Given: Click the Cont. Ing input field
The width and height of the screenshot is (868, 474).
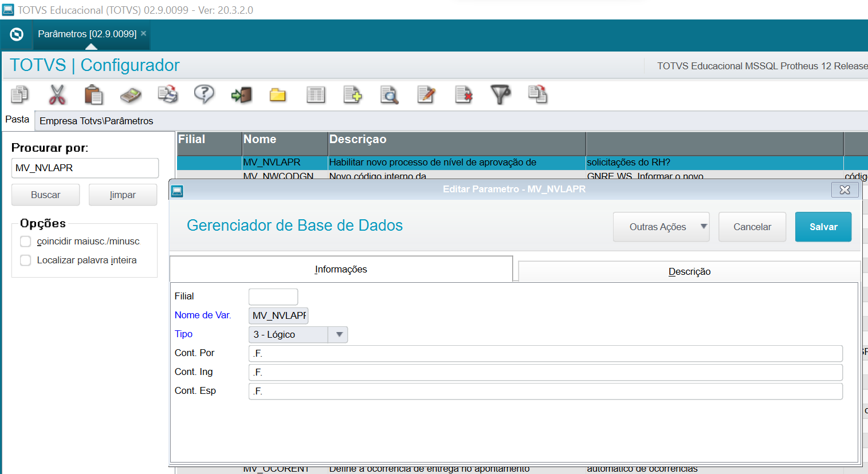Looking at the screenshot, I should tap(545, 372).
